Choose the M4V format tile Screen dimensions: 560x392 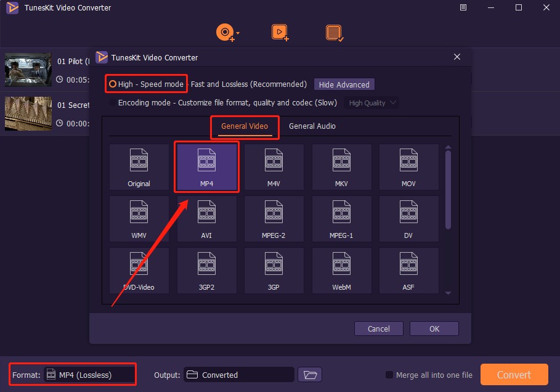[x=274, y=167]
